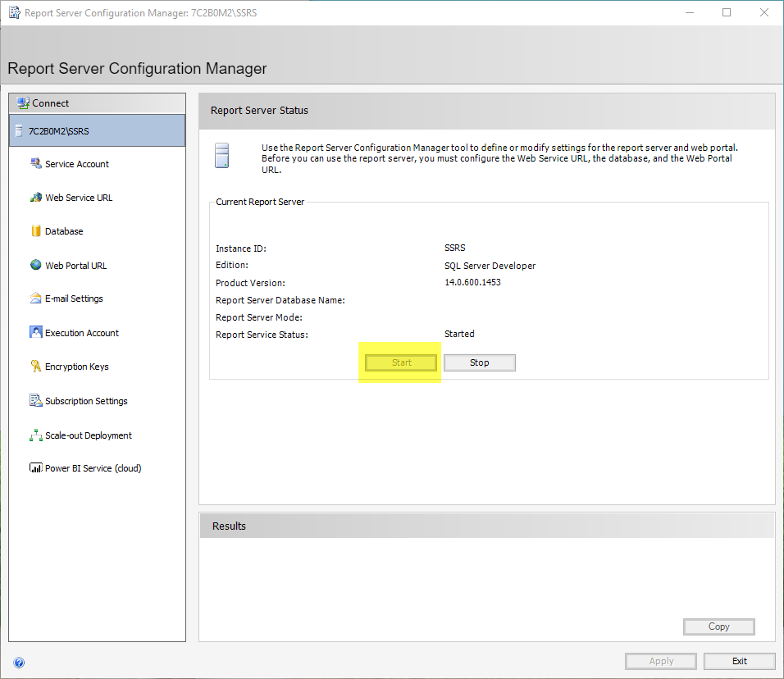Copy the results with Copy button
This screenshot has height=679, width=784.
[x=718, y=627]
